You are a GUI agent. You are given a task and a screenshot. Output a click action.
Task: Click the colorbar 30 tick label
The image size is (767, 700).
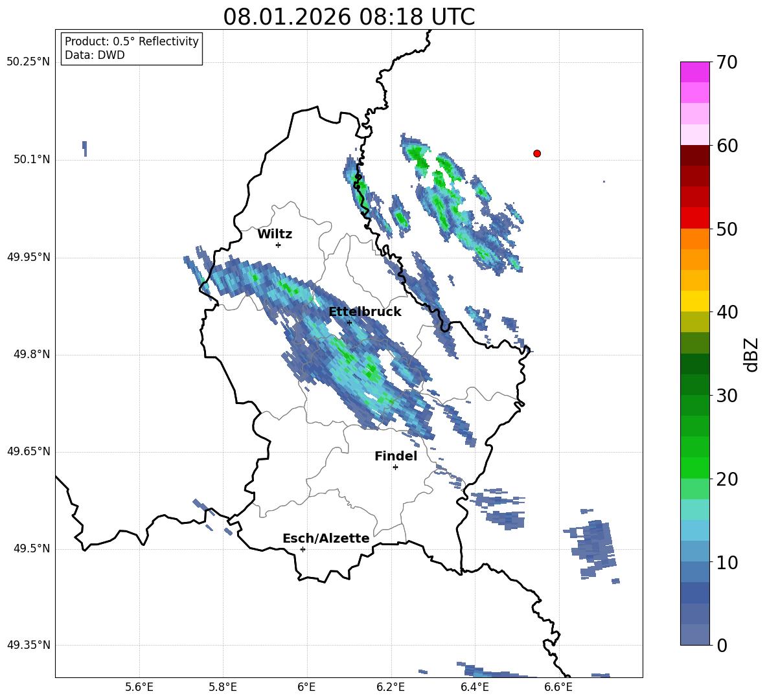[x=727, y=396]
